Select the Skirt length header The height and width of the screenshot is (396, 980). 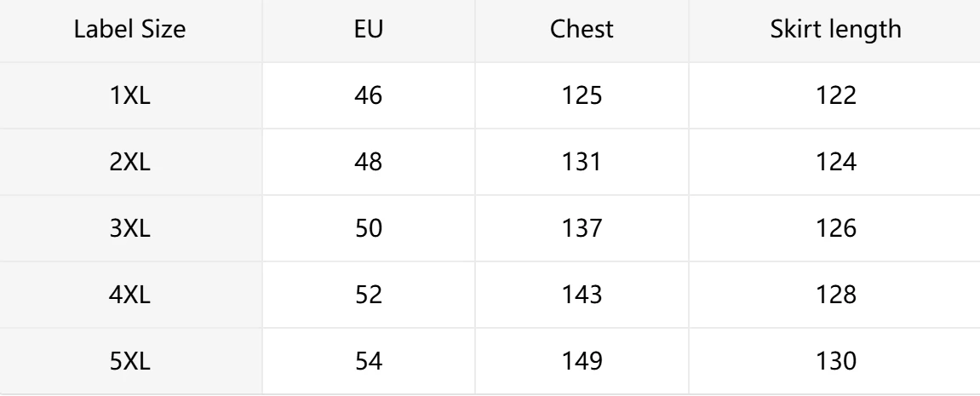tap(835, 30)
